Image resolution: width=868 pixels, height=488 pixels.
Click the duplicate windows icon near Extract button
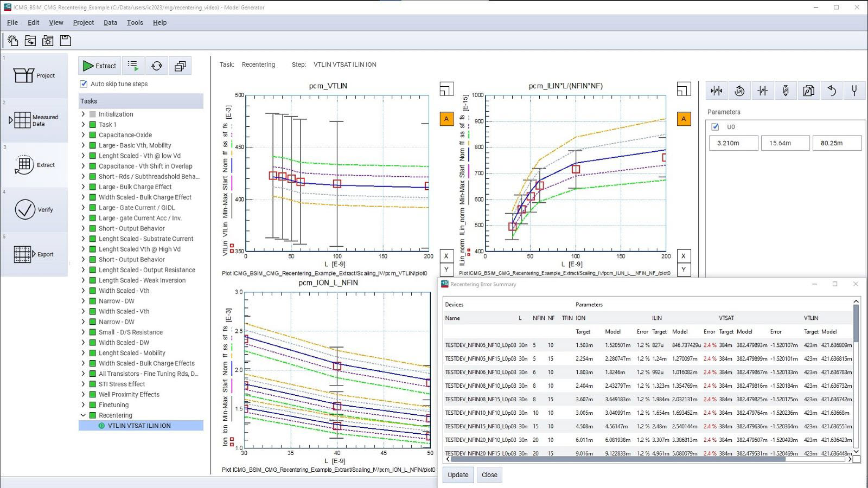tap(180, 66)
